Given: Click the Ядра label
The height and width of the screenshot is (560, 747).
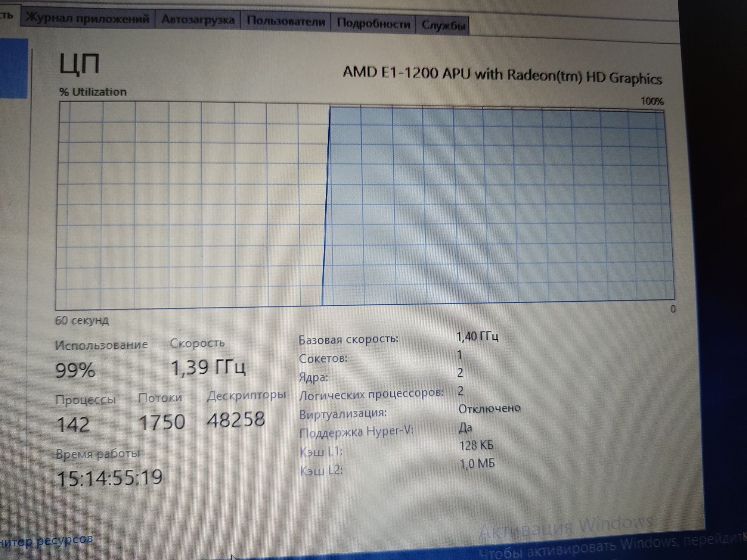Looking at the screenshot, I should point(313,377).
